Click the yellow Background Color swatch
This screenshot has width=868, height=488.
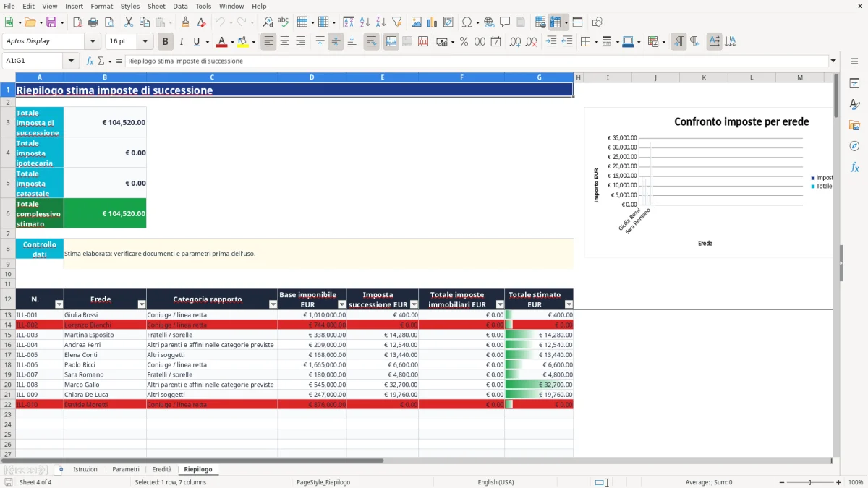[x=242, y=42]
